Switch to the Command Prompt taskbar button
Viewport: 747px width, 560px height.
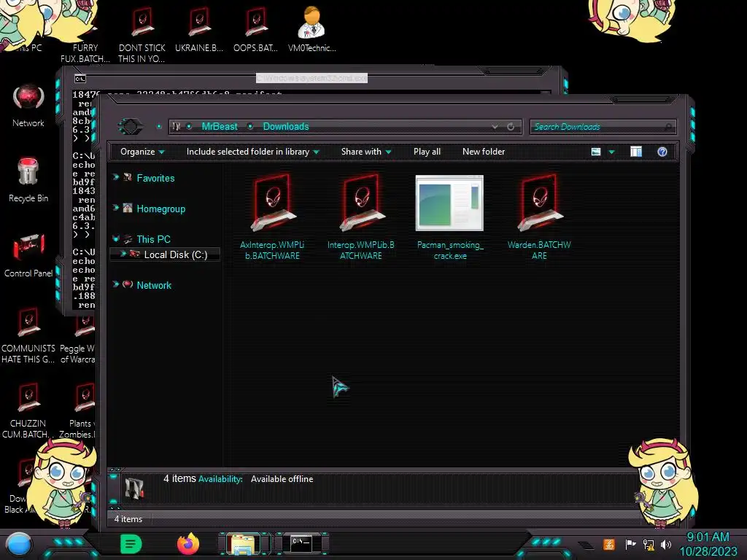(x=301, y=544)
